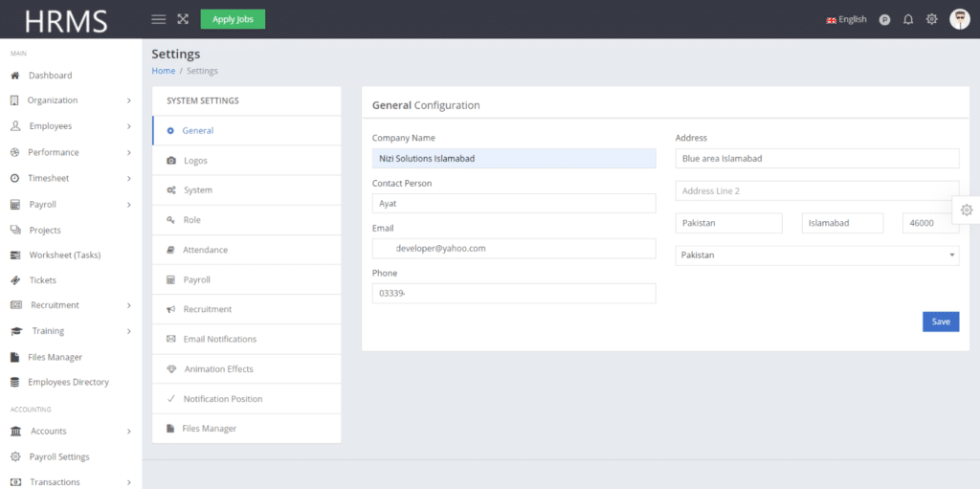
Task: Open the Notification Position settings tab
Action: tap(247, 399)
